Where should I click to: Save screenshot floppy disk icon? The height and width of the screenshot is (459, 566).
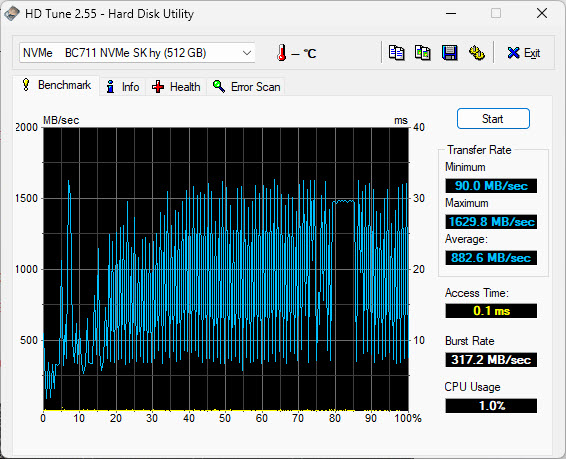tap(449, 53)
